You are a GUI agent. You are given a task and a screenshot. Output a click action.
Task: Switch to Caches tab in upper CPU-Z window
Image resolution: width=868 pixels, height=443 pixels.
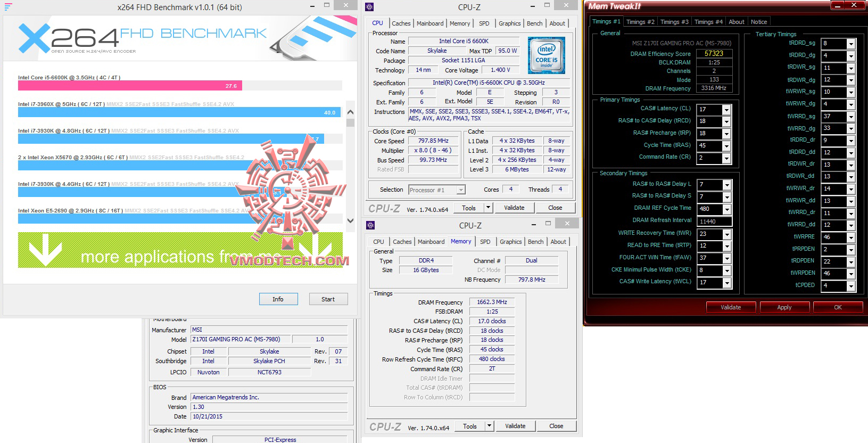[x=401, y=23]
